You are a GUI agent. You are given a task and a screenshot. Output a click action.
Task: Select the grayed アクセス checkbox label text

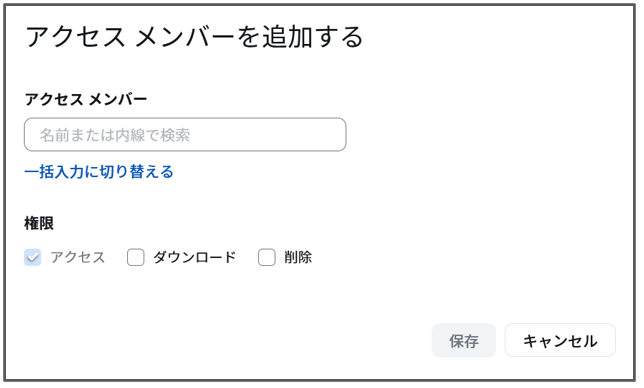coord(78,257)
